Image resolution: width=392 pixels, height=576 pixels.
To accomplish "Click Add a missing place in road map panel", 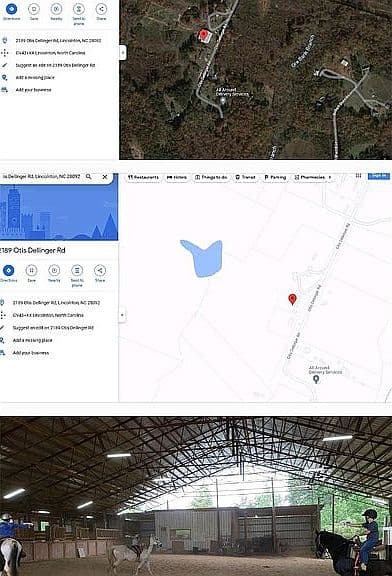I will 32,340.
